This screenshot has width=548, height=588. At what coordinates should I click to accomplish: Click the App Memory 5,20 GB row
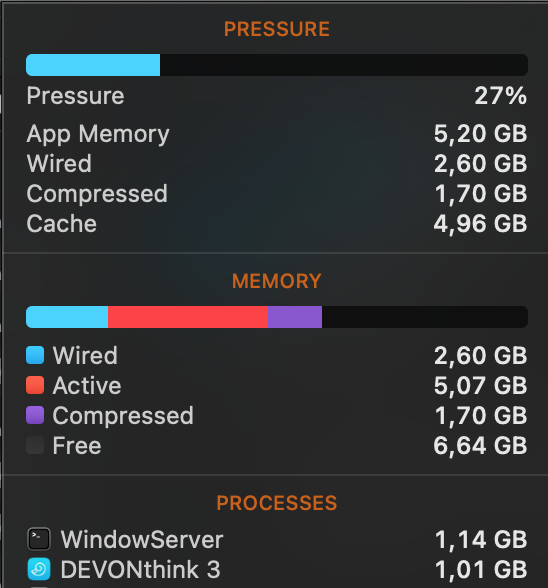coord(277,134)
